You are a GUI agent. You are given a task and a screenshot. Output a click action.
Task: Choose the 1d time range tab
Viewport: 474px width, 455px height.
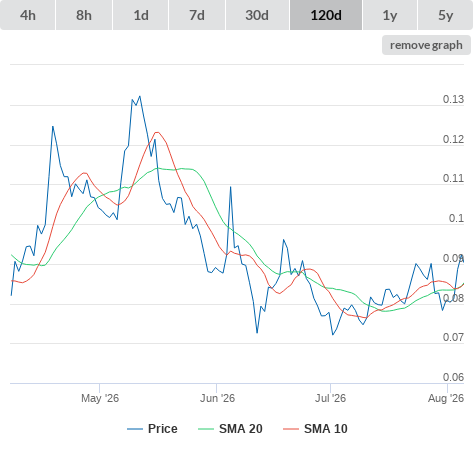141,15
